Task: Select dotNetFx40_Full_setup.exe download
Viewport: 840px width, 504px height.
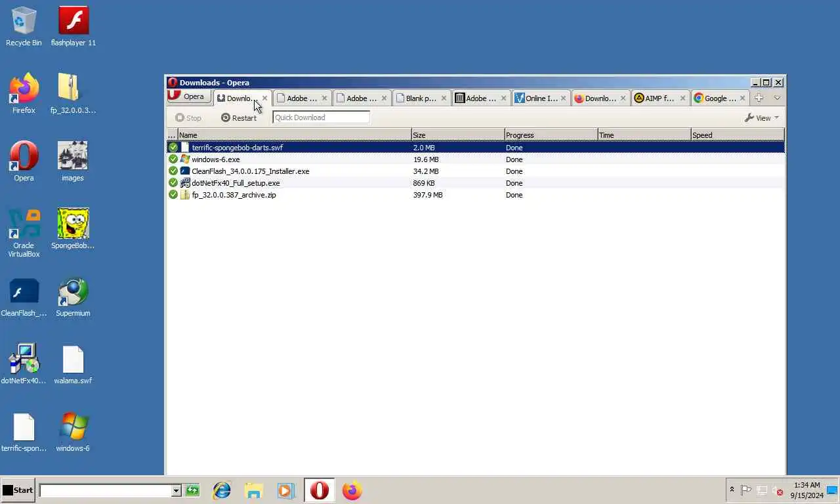Action: tap(476, 183)
